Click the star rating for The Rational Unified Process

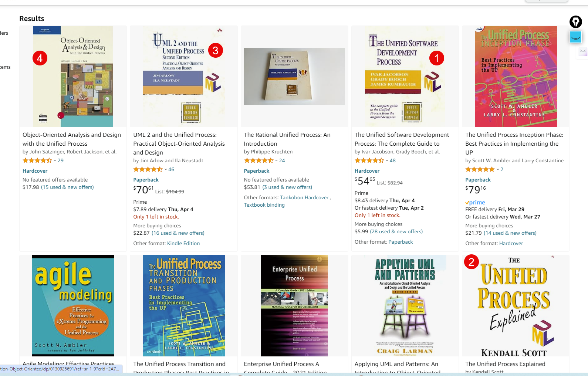coord(258,160)
